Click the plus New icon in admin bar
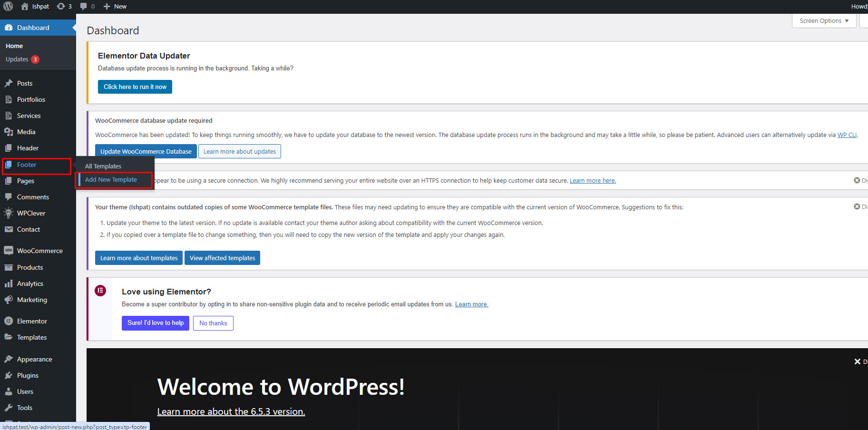The image size is (868, 430). tap(107, 6)
